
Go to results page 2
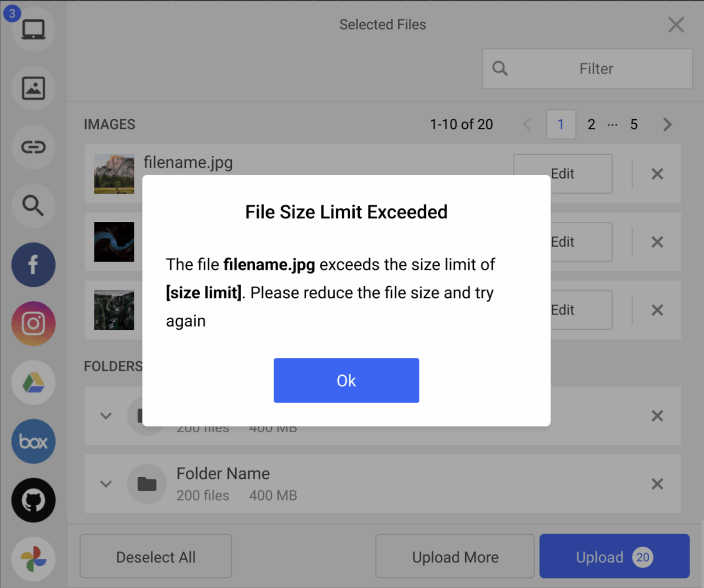pos(591,124)
